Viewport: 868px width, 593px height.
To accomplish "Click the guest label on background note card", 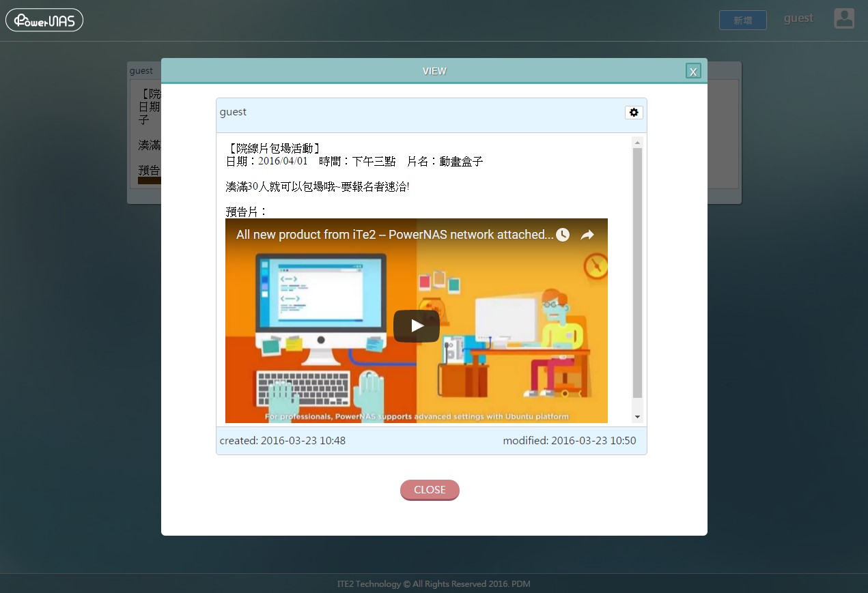I will [x=141, y=71].
